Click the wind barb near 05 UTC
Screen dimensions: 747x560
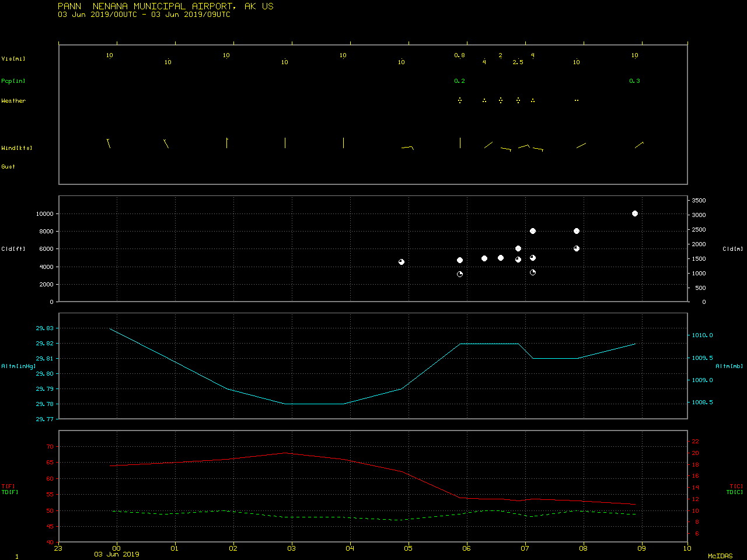click(408, 148)
